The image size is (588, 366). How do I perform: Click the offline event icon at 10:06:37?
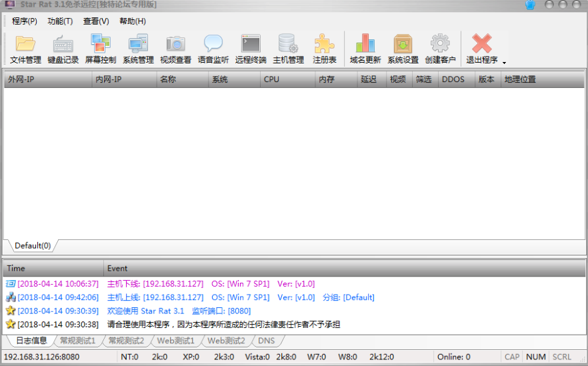tap(11, 284)
